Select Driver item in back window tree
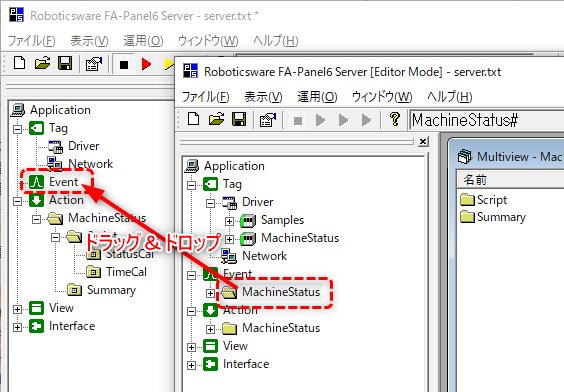This screenshot has width=564, height=392. coord(83,146)
